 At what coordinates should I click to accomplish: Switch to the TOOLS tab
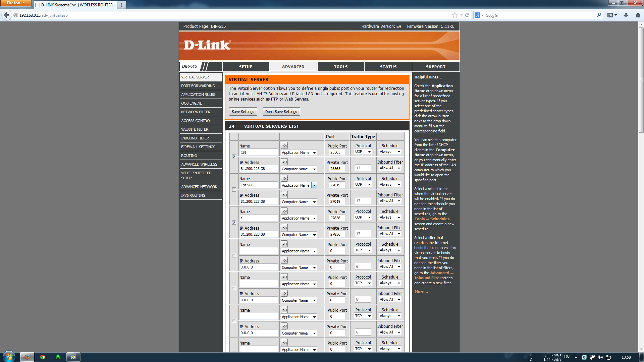340,67
